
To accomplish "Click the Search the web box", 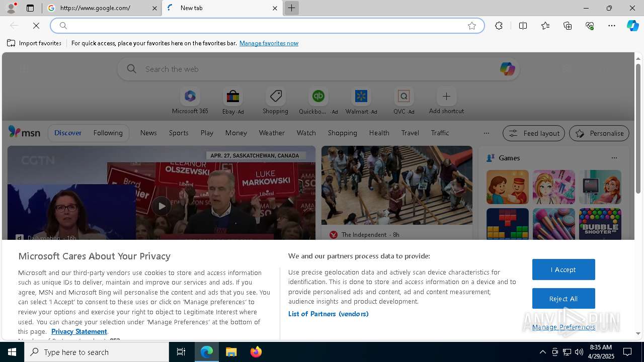I will coord(318,69).
